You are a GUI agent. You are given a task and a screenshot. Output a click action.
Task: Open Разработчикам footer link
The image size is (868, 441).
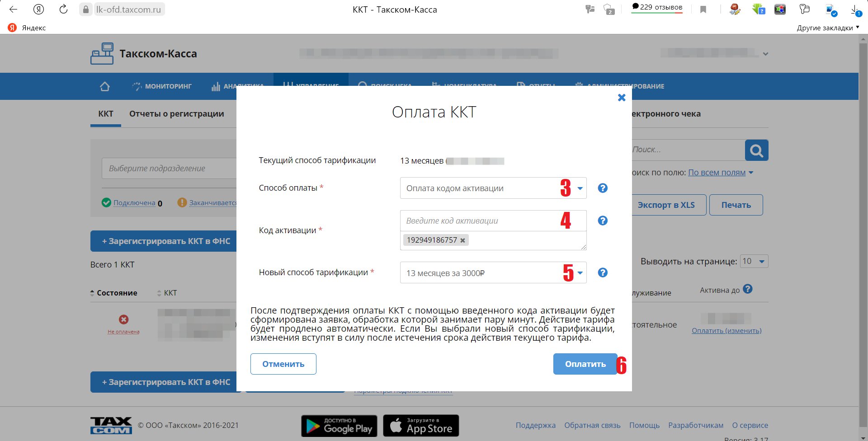[696, 425]
